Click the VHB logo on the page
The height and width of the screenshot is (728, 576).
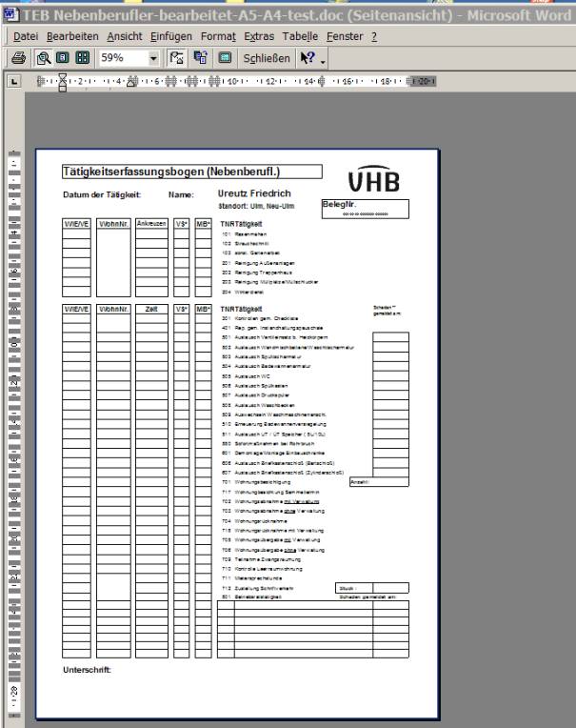pos(374,179)
